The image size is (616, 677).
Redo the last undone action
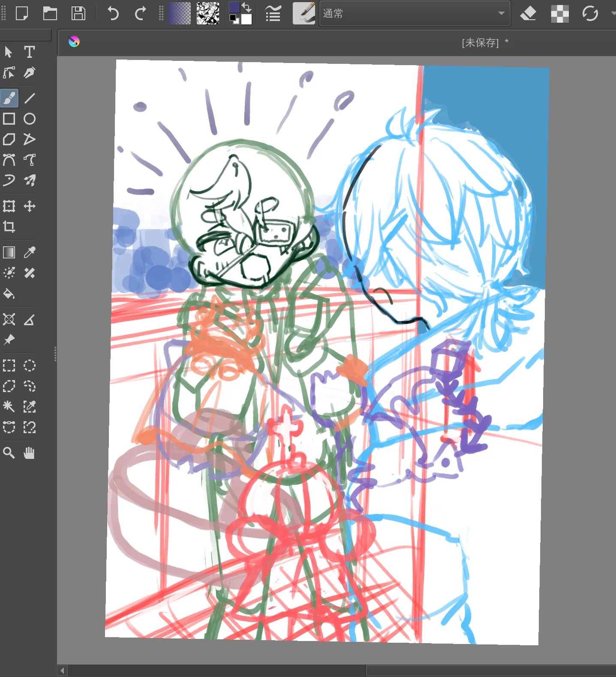coord(140,13)
